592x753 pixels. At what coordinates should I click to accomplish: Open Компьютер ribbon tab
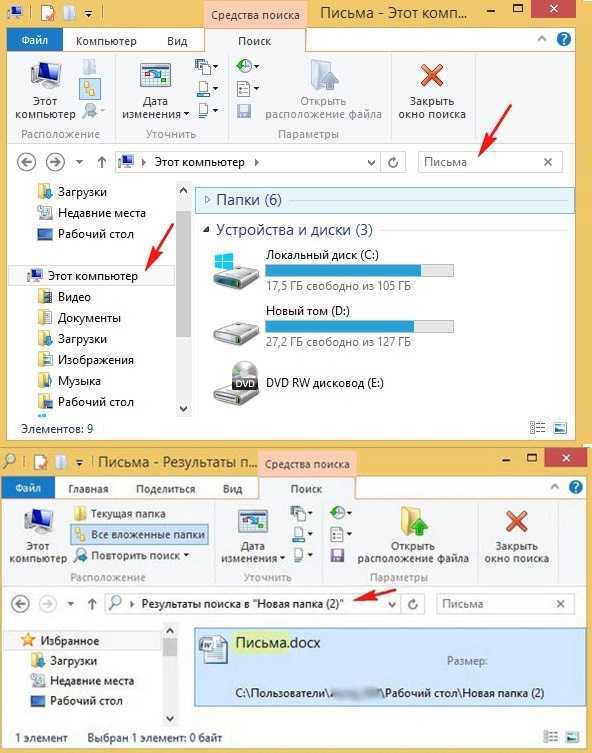(106, 41)
